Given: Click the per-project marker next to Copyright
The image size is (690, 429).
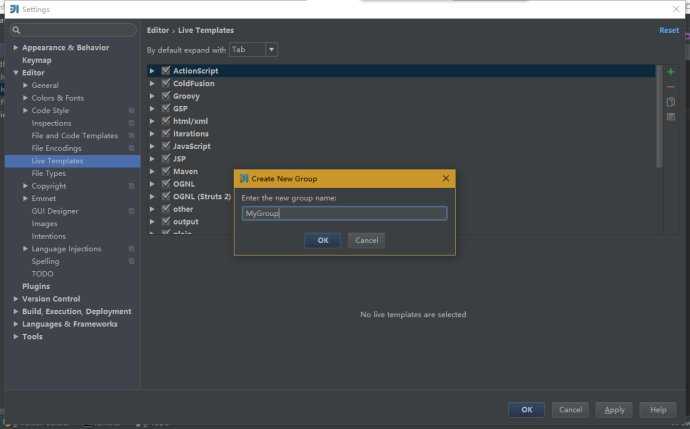Looking at the screenshot, I should [132, 186].
